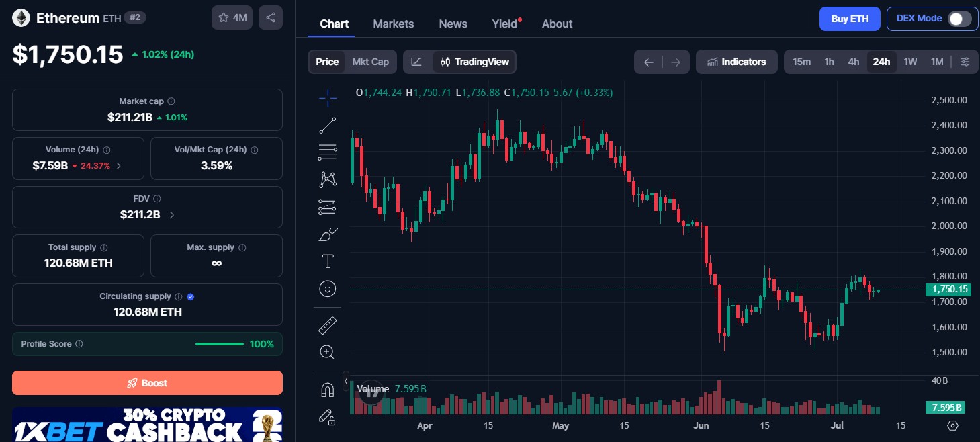Screen dimensions: 980x442
Task: Open chart settings sliders icon
Action: click(x=965, y=62)
